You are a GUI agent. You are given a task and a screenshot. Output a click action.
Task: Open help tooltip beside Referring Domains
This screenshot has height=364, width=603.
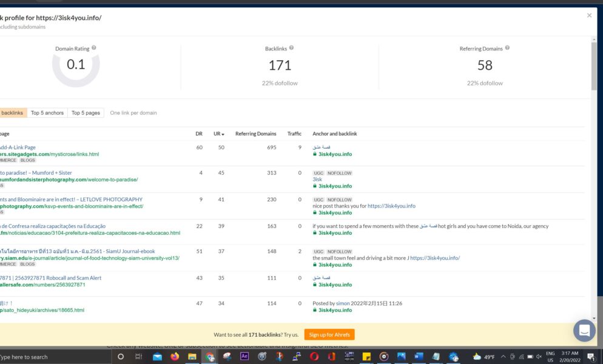click(507, 48)
